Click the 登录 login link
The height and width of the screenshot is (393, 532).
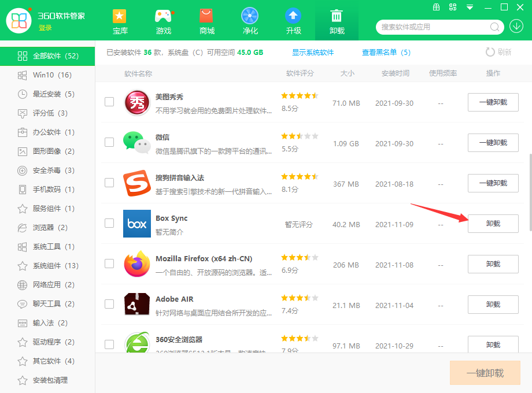(45, 28)
